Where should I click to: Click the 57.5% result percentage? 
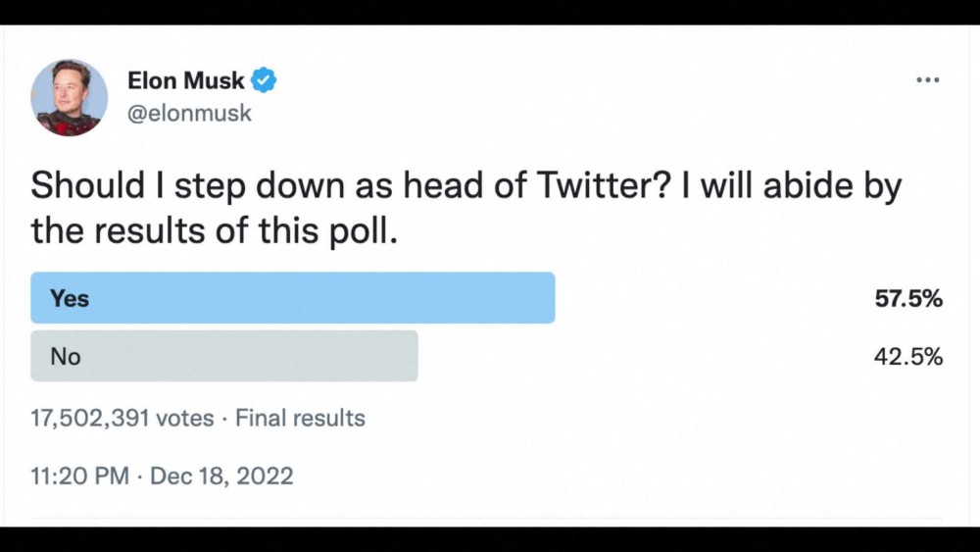908,299
